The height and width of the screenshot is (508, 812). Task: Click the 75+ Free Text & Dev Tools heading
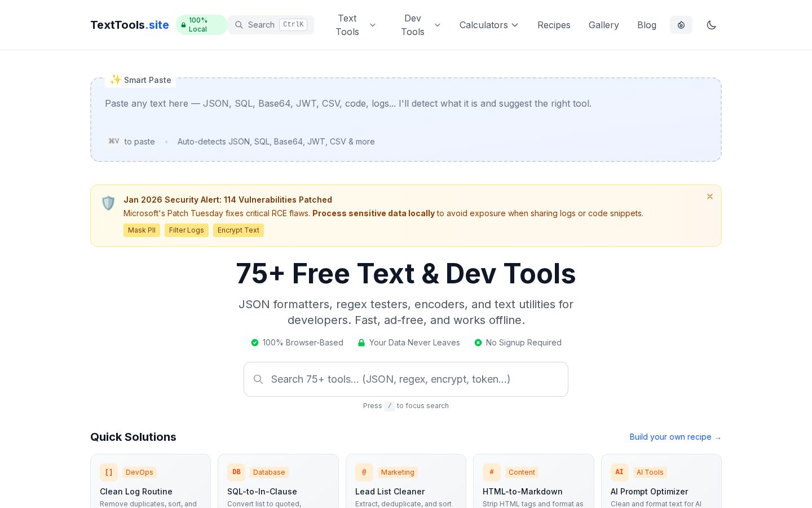coord(406,274)
